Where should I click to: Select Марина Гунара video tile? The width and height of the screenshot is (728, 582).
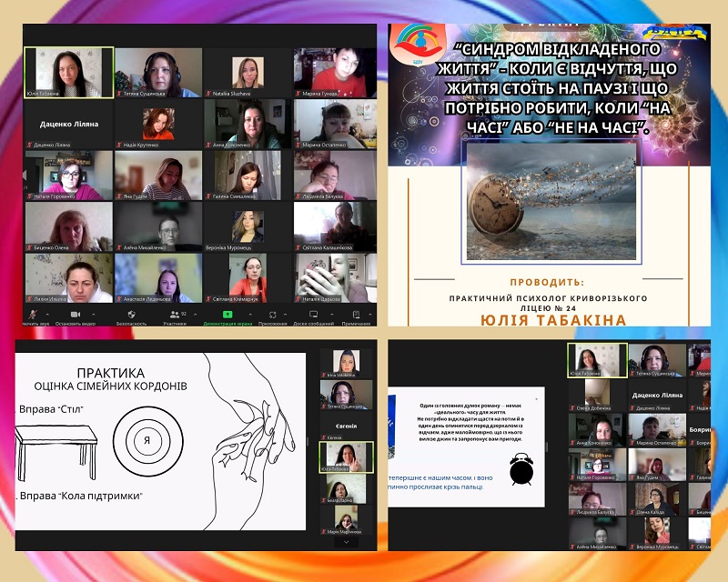pyautogui.click(x=335, y=73)
